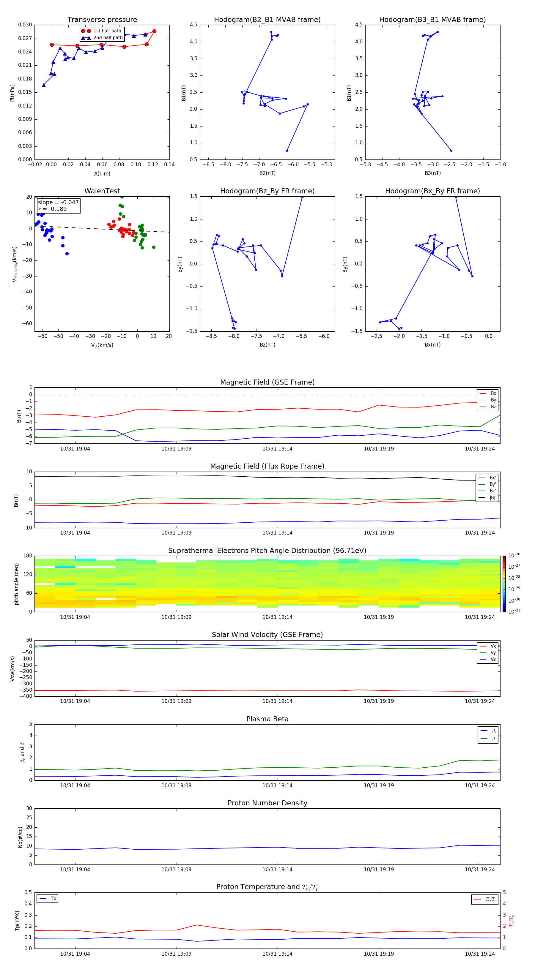Screen dimensions: 535x980
Task: Click the pitch angle color scale bar
Action: [504, 584]
